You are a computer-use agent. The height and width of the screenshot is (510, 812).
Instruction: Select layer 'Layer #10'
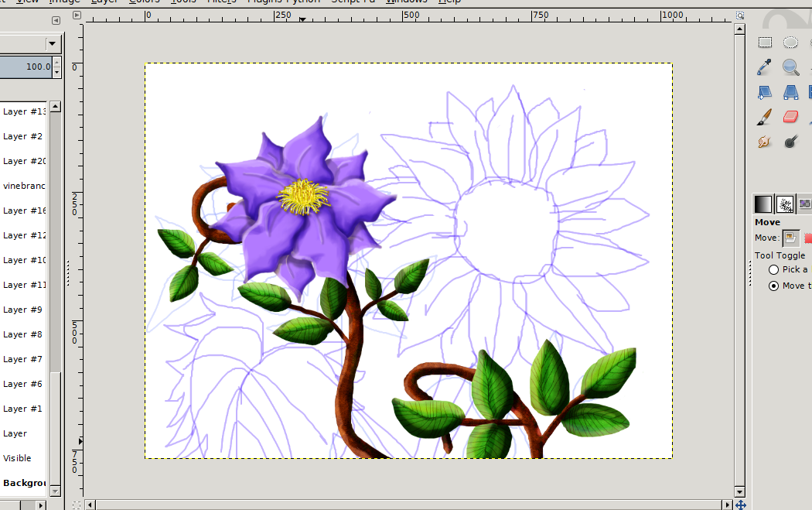pos(22,260)
